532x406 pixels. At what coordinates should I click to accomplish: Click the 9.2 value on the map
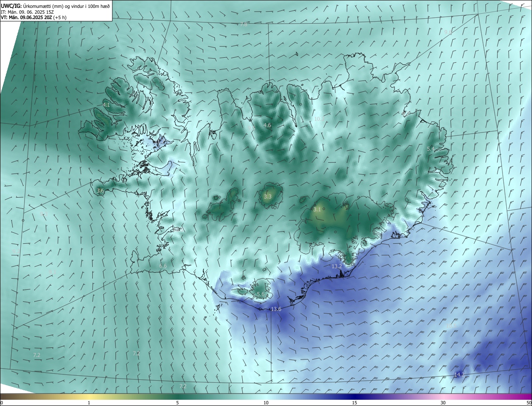[x=15, y=252]
